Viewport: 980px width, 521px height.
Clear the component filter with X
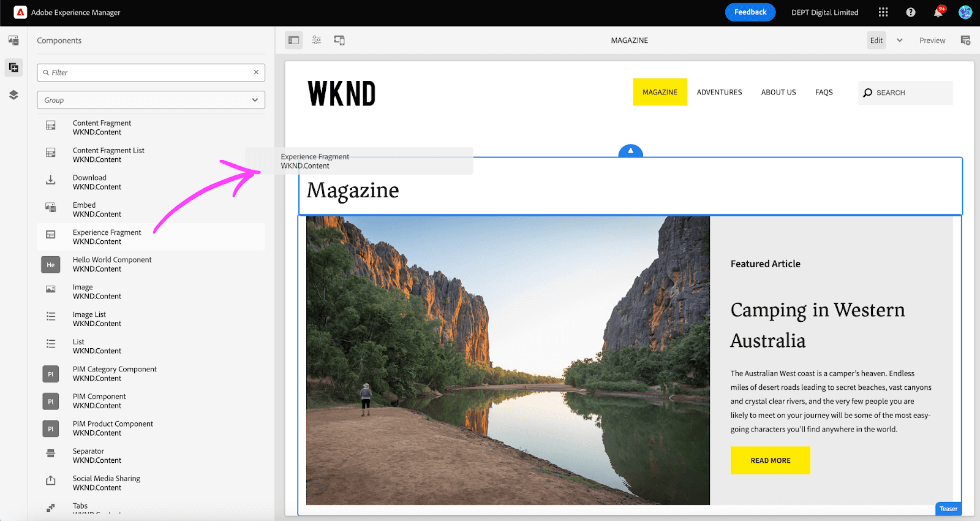pos(256,72)
